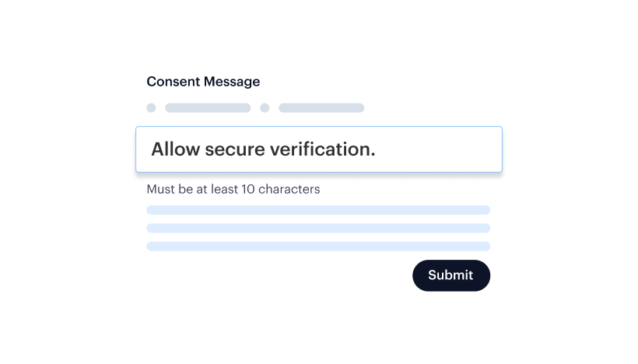This screenshot has width=638, height=364.
Task: Click the placeholder label beside the second dot
Action: point(321,108)
